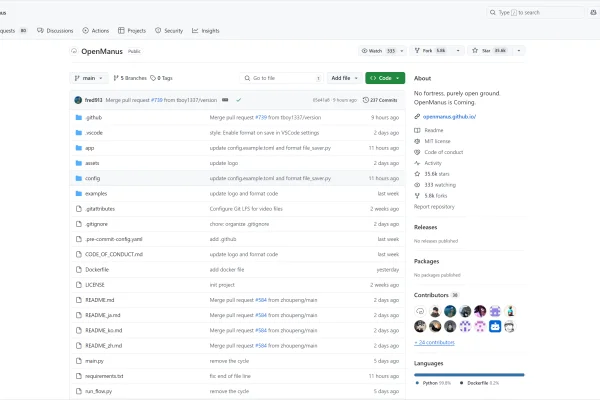
Task: Click the app folder icon
Action: [79, 148]
